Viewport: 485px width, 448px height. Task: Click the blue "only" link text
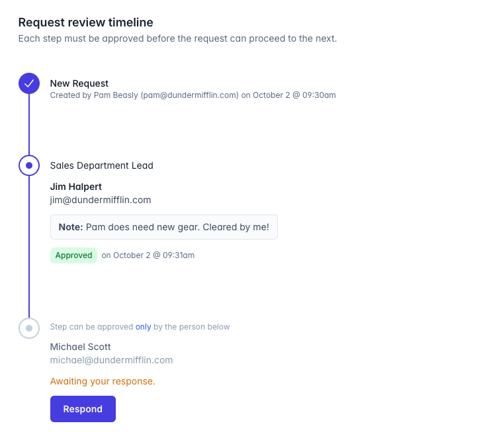(x=144, y=327)
